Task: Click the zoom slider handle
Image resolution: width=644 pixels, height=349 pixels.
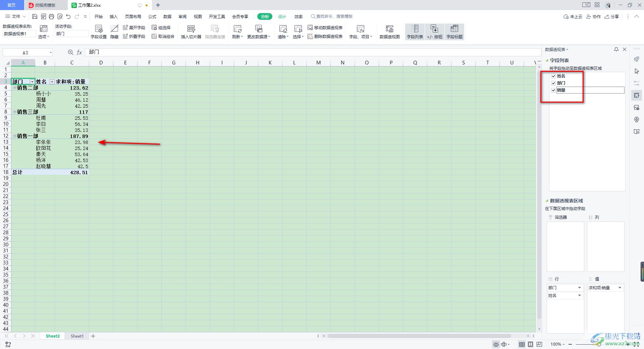Action: [x=599, y=344]
